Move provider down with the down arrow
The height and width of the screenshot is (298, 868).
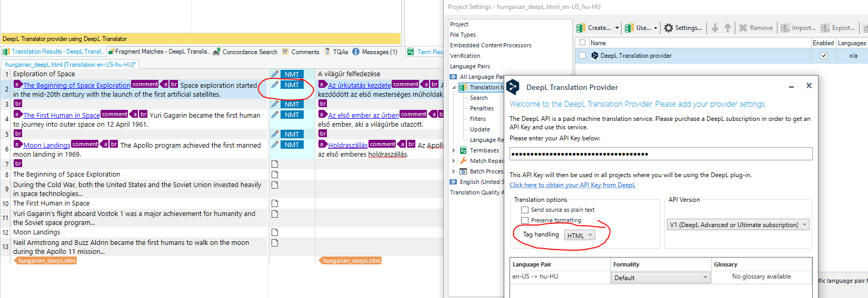point(715,28)
